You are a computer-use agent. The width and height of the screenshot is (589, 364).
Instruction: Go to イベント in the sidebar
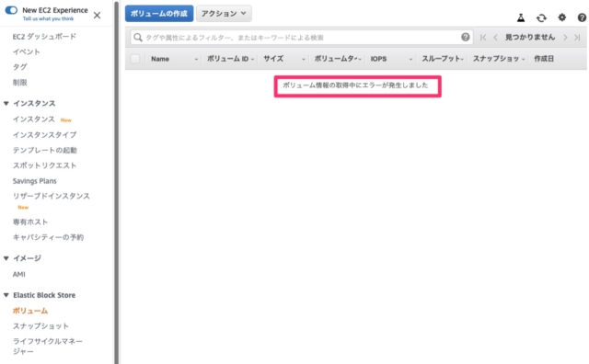pos(27,51)
